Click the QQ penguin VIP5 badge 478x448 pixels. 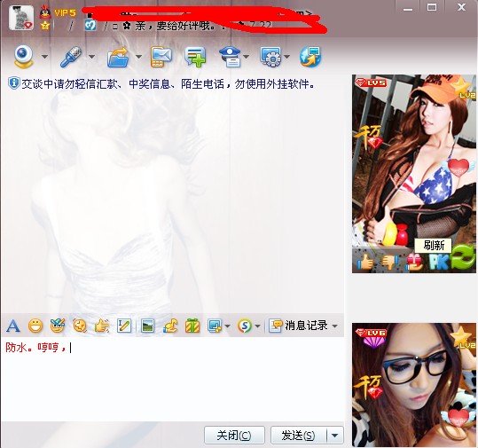tap(58, 12)
